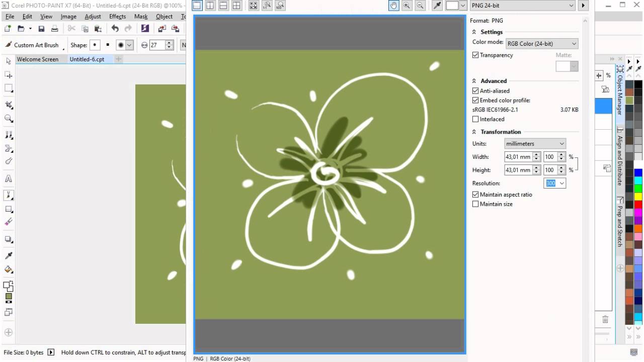Switch to four-pane preview layout
The width and height of the screenshot is (644, 362).
(236, 6)
